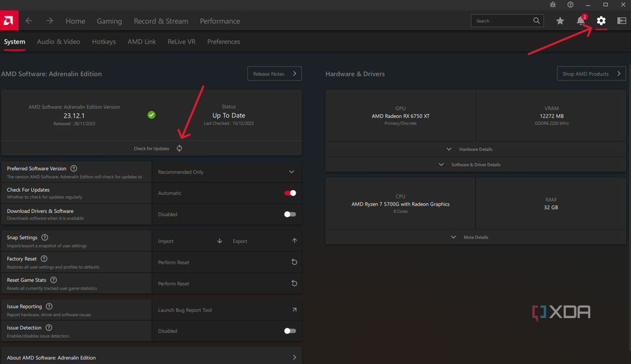Image resolution: width=631 pixels, height=364 pixels.
Task: Go back with the left arrow
Action: 28,20
